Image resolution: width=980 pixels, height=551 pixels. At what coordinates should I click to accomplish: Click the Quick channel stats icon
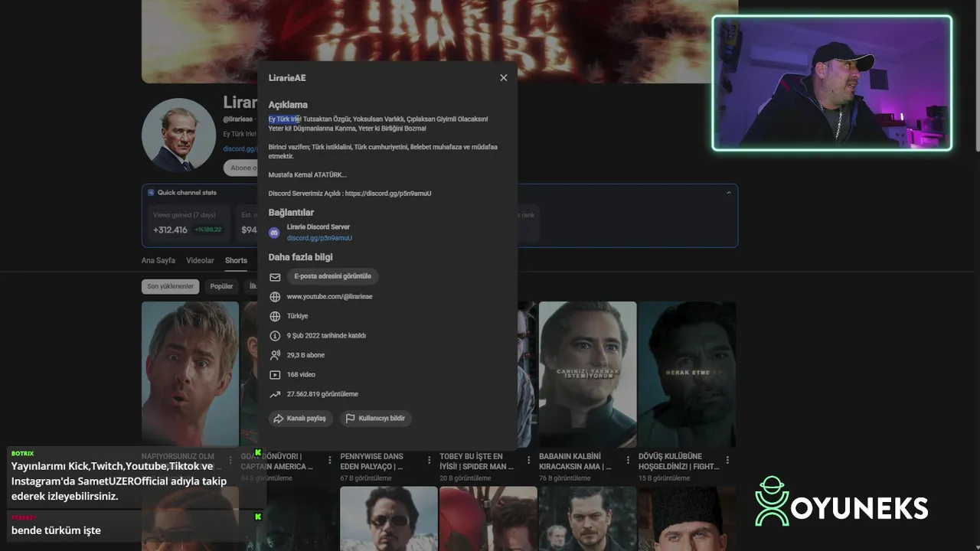click(151, 193)
